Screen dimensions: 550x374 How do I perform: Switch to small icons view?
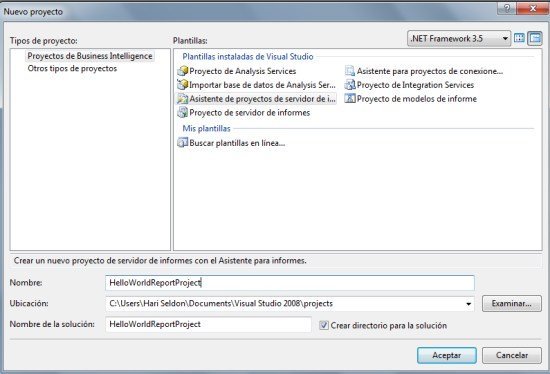(535, 38)
